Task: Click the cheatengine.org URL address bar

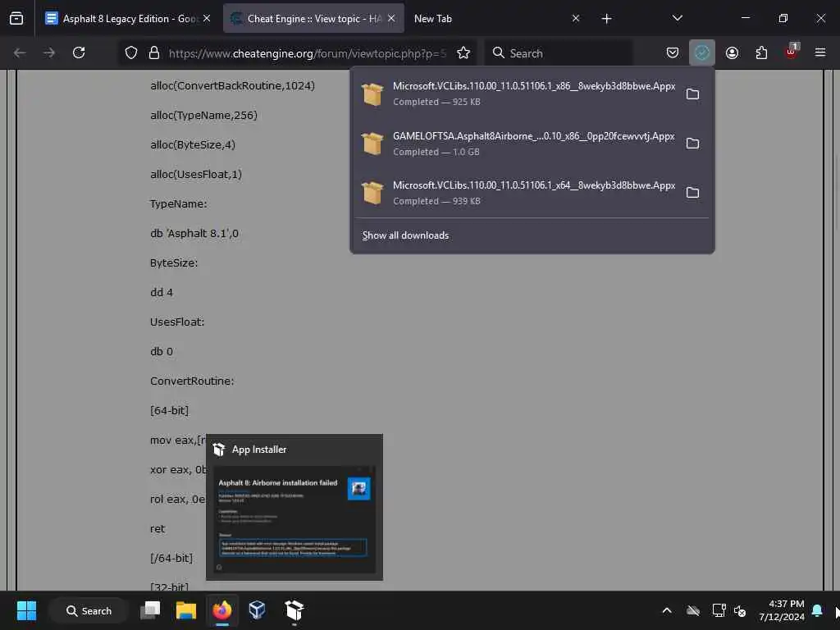Action: pos(307,53)
